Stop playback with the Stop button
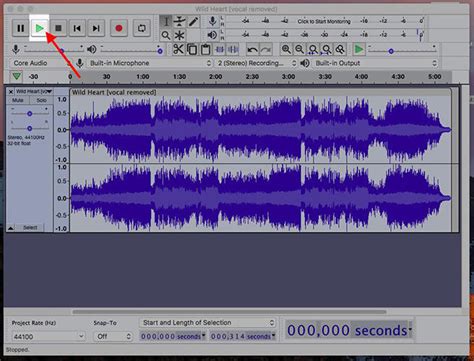Screen dimensions: 474x361 [x=58, y=28]
